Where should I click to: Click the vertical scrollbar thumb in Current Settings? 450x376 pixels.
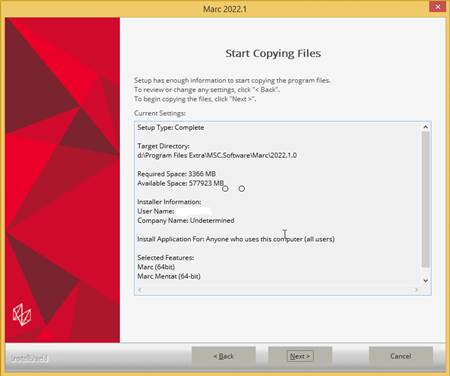click(425, 199)
